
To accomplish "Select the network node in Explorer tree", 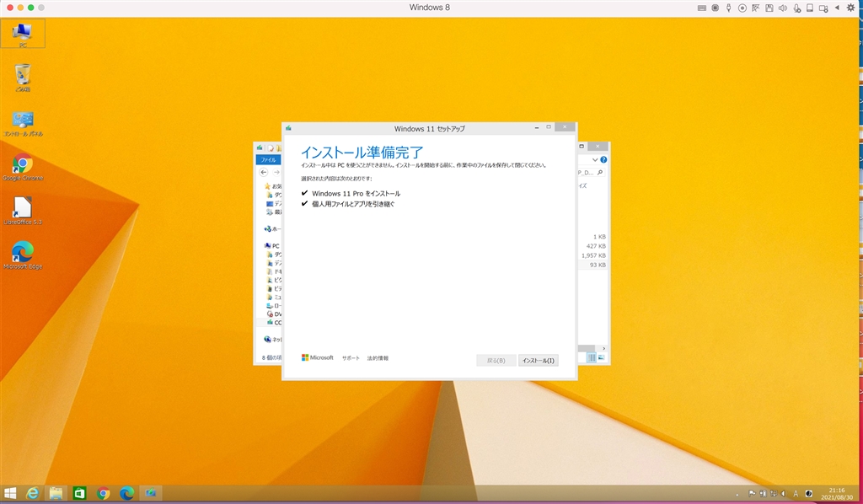I will (272, 340).
